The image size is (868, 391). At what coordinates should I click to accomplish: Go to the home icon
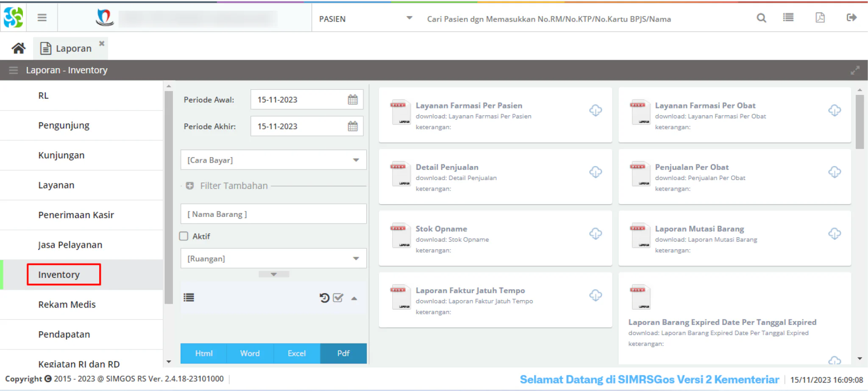coord(18,48)
